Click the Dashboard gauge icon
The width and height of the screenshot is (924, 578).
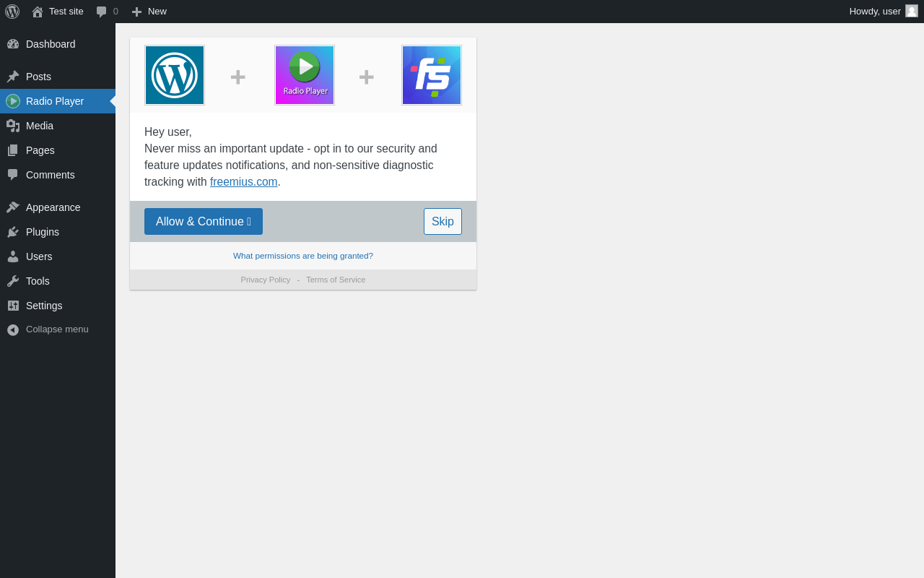tap(13, 44)
